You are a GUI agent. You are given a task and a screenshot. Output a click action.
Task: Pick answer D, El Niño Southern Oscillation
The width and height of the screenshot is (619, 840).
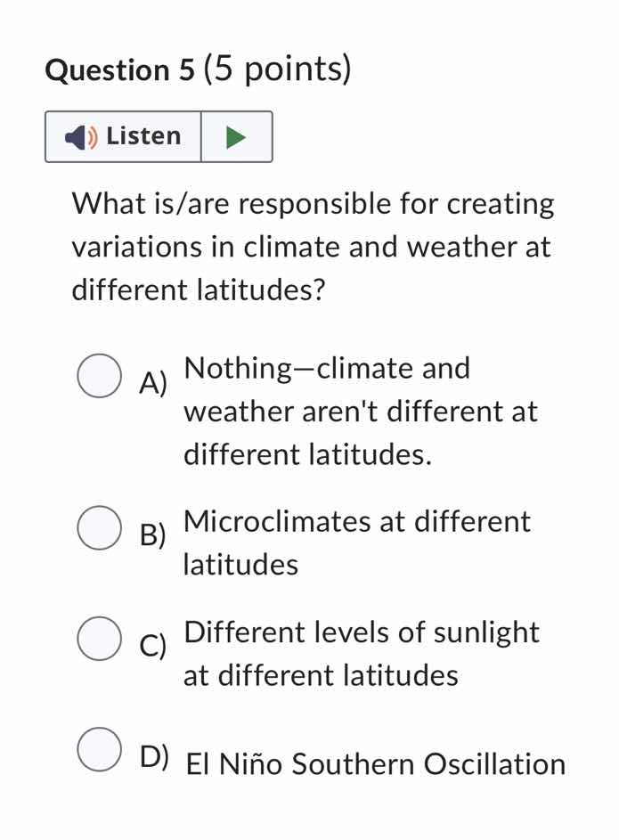pos(99,748)
